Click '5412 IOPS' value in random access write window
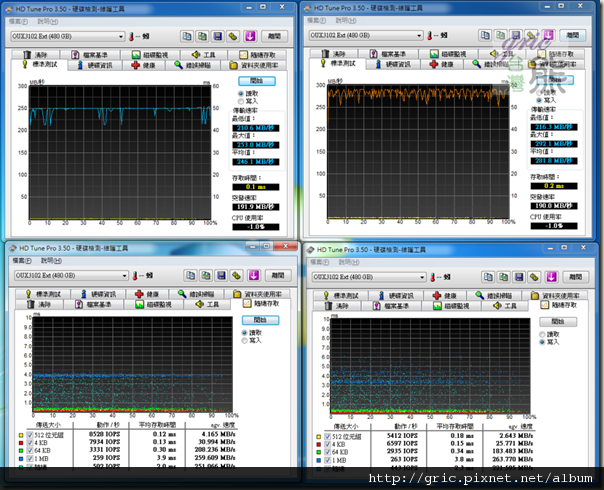Image resolution: width=604 pixels, height=490 pixels. (402, 436)
